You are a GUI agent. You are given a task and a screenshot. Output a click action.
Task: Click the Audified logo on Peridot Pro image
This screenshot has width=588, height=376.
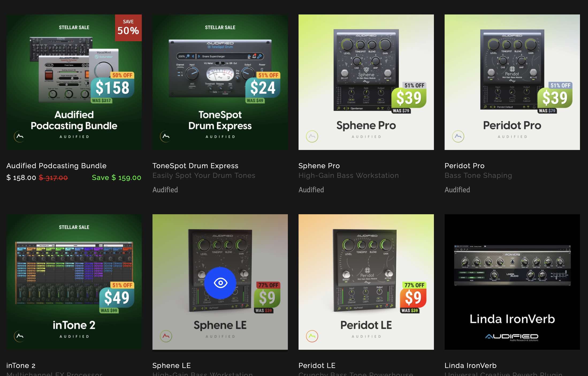(x=458, y=136)
